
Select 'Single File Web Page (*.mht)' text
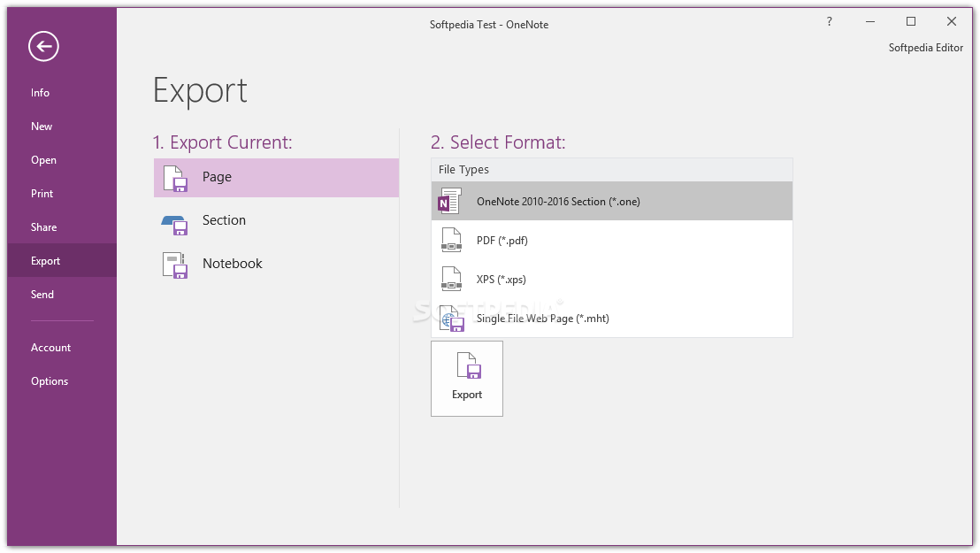tap(542, 319)
